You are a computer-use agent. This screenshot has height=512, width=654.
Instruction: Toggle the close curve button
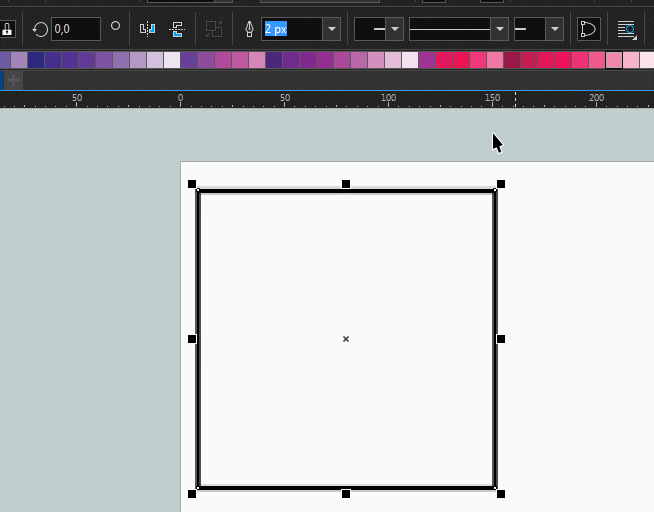click(588, 29)
